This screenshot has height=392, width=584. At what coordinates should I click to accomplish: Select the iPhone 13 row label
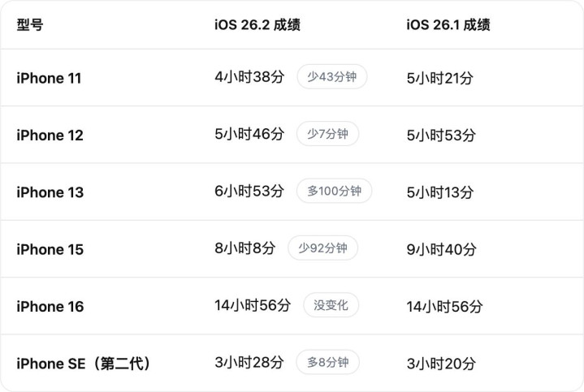50,192
